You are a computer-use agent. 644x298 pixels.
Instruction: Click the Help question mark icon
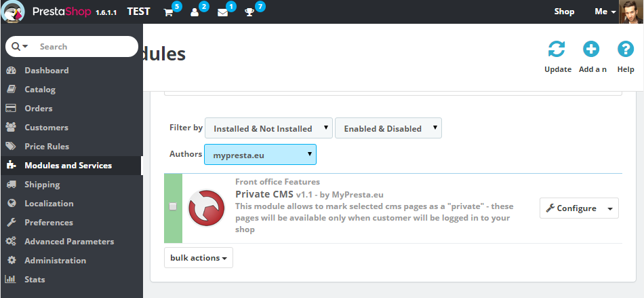point(626,50)
